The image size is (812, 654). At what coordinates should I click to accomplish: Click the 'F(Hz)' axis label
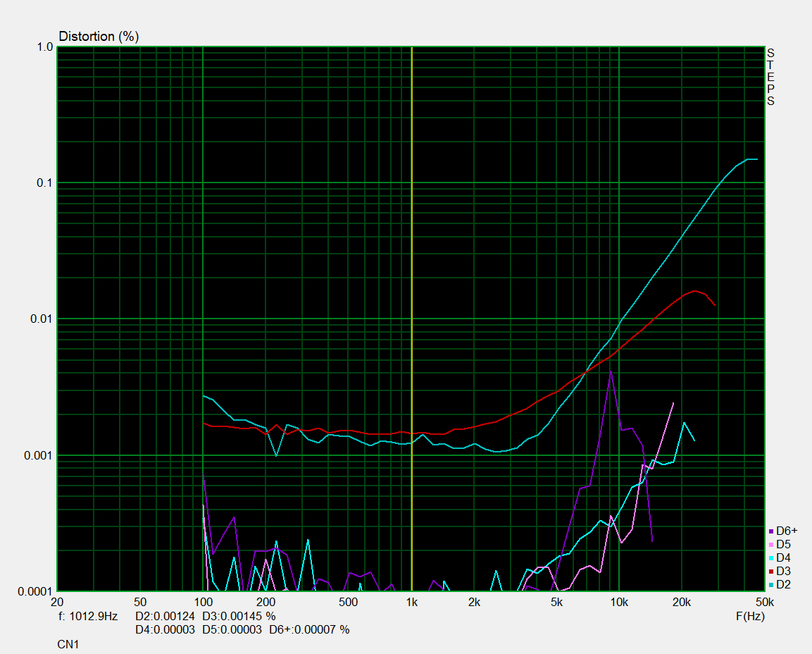750,617
